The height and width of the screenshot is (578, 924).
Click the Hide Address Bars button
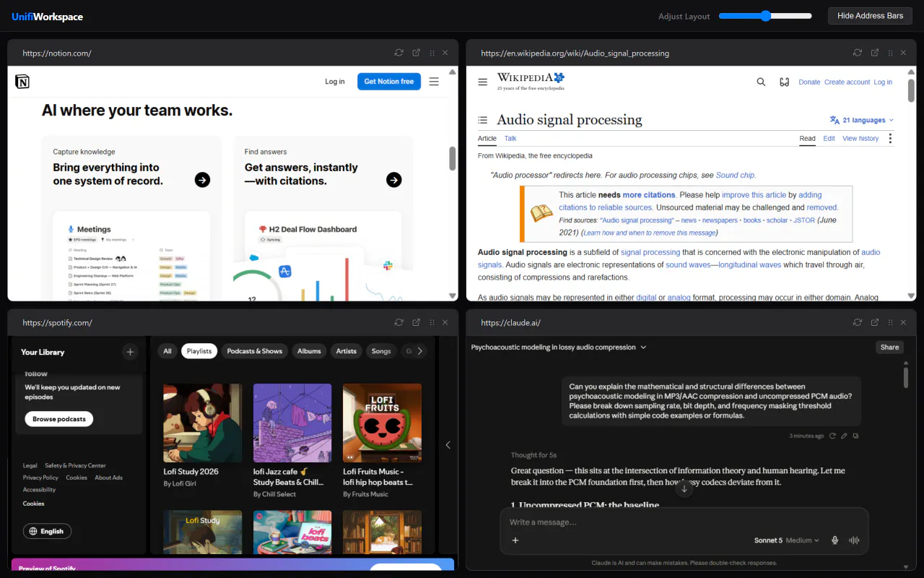(x=870, y=16)
